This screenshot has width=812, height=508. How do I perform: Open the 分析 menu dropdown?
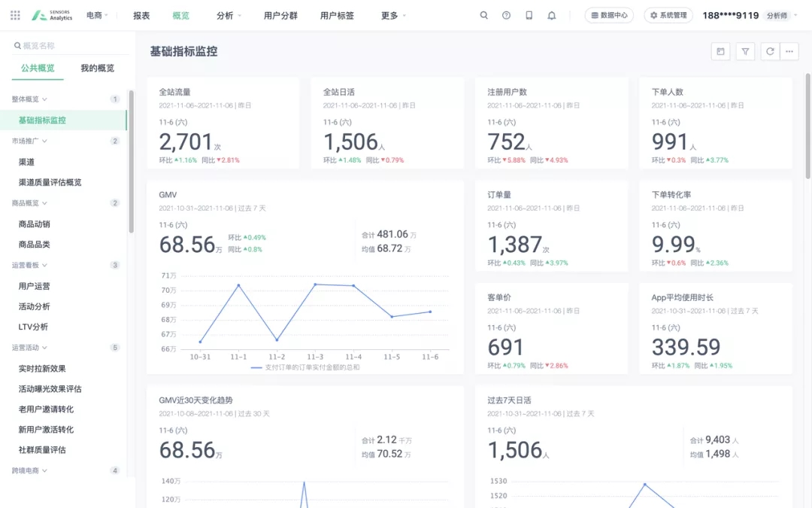click(229, 16)
